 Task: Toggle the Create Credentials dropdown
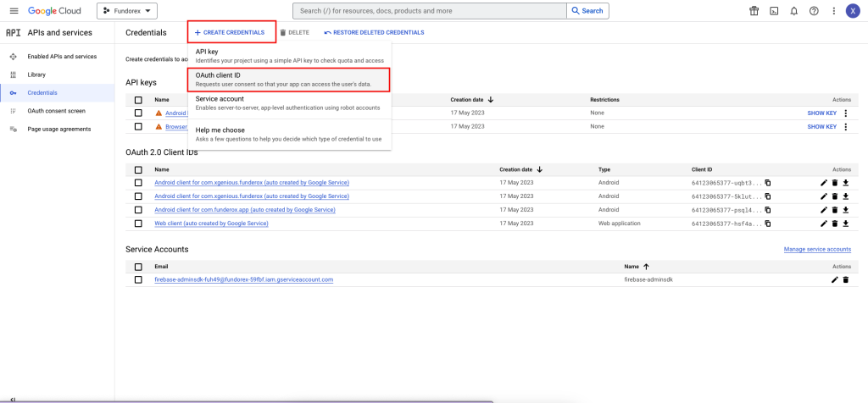point(231,33)
